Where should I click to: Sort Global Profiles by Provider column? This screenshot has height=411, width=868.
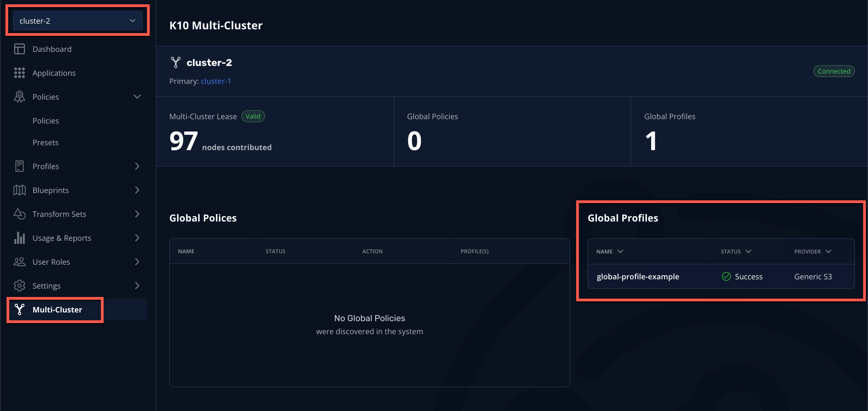coord(812,252)
